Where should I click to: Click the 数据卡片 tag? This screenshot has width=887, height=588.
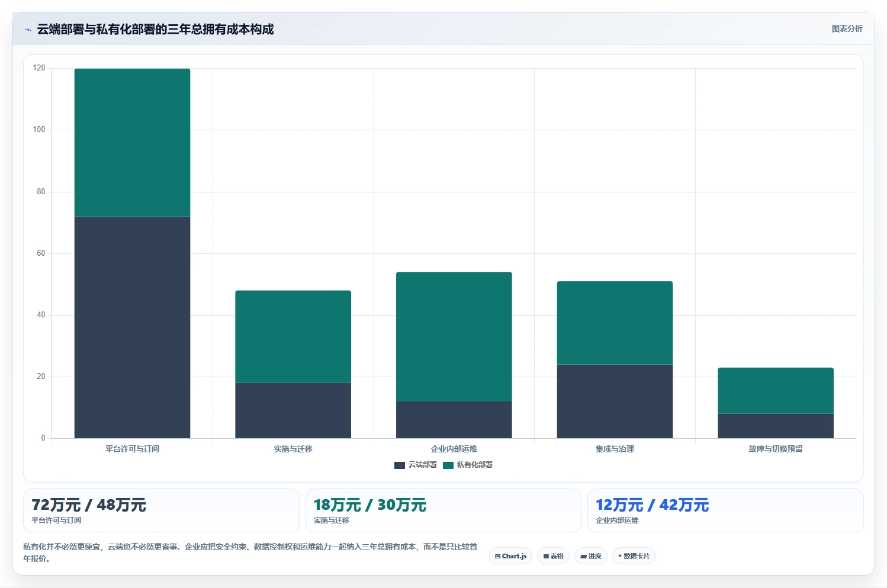(634, 556)
